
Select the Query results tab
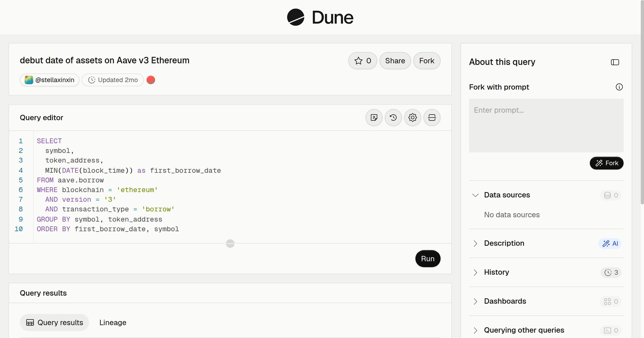(54, 322)
